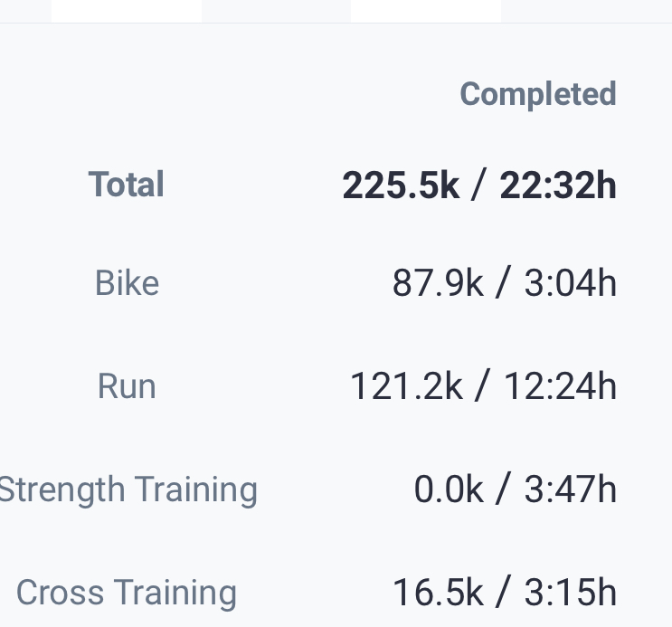Image resolution: width=672 pixels, height=627 pixels.
Task: Click the Strength Training distance 0.0k
Action: [449, 489]
